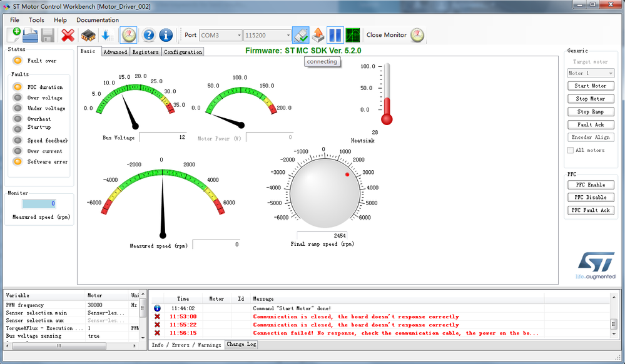Switch to the Configuration tab
Image resolution: width=625 pixels, height=364 pixels.
183,52
